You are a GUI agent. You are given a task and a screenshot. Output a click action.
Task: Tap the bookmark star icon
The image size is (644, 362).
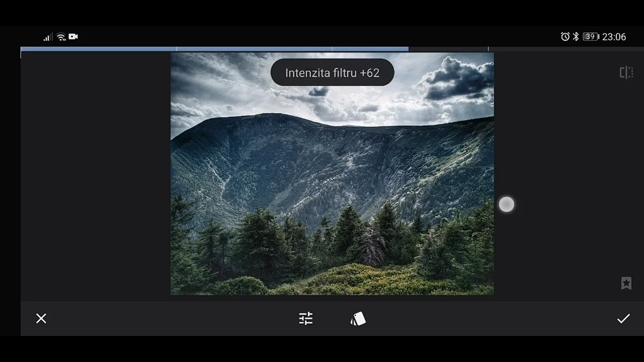[x=626, y=283]
